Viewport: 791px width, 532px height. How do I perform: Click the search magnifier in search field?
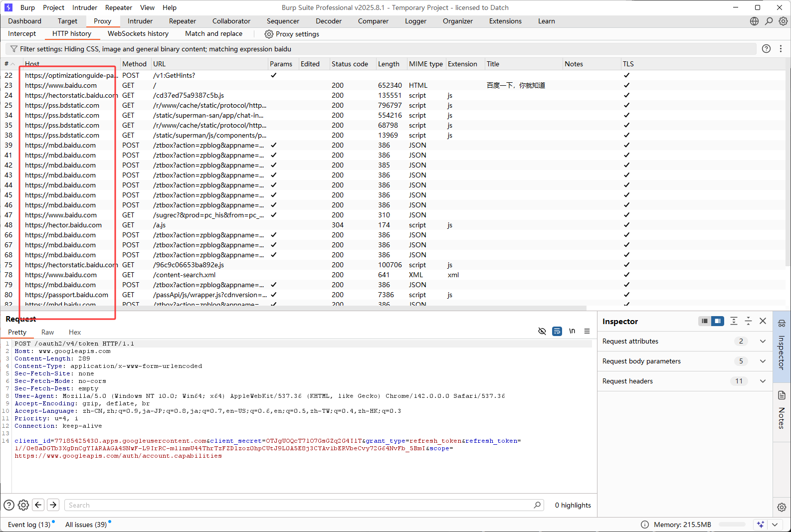pyautogui.click(x=537, y=505)
